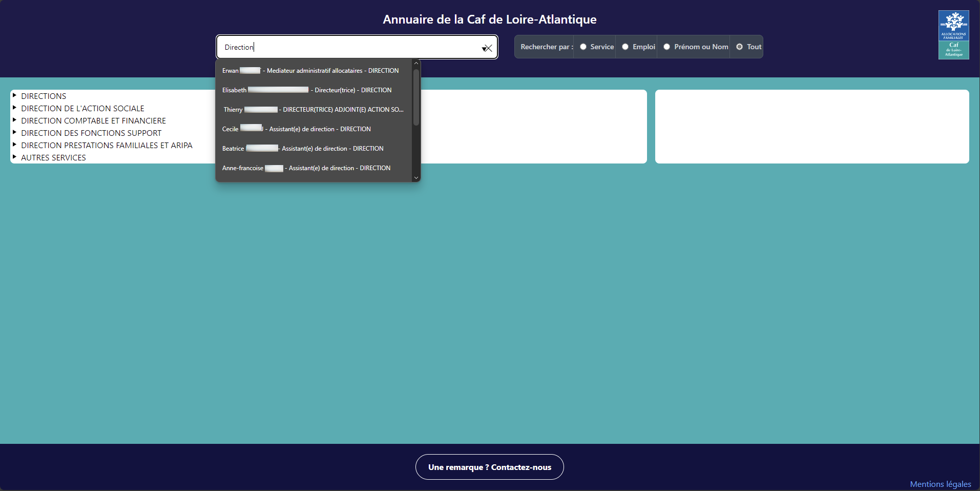
Task: Choose Elisabeth Directeur(trice) suggestion
Action: point(314,90)
